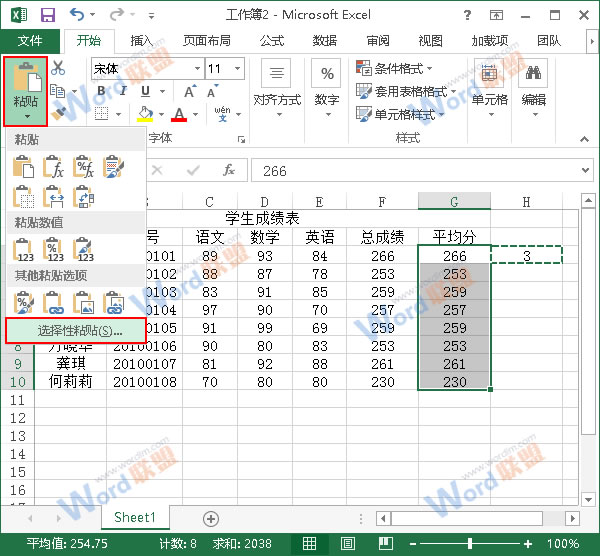Toggle Bold formatting

[x=101, y=91]
